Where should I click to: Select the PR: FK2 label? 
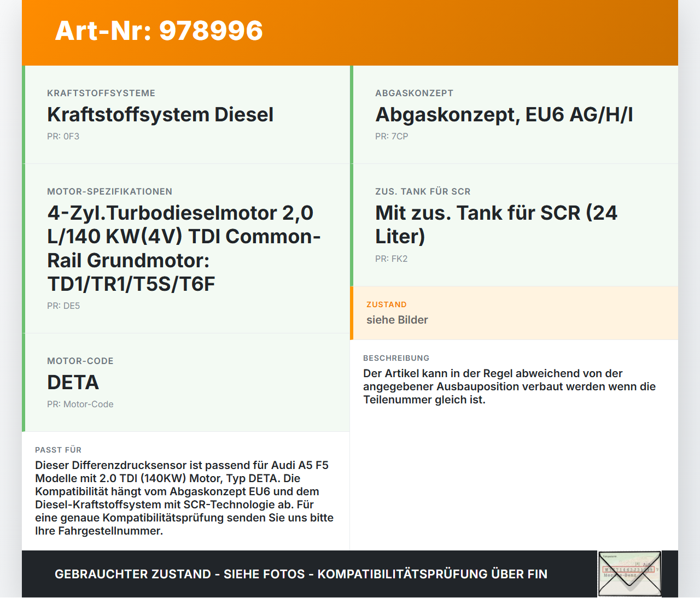click(392, 259)
